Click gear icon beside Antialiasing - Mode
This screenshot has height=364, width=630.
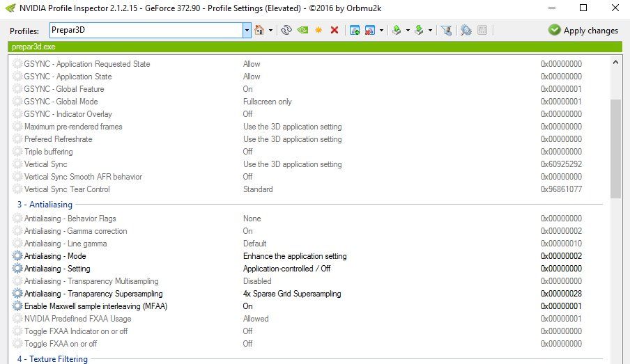pyautogui.click(x=17, y=255)
